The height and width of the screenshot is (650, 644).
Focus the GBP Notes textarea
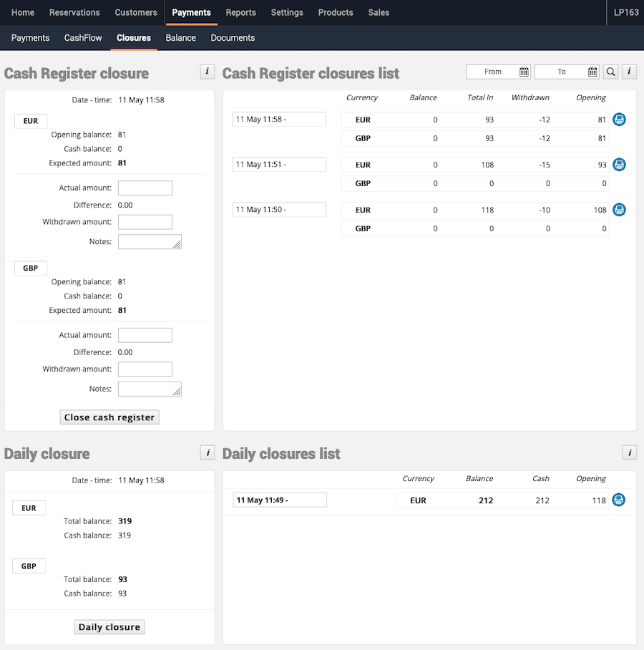[x=150, y=389]
